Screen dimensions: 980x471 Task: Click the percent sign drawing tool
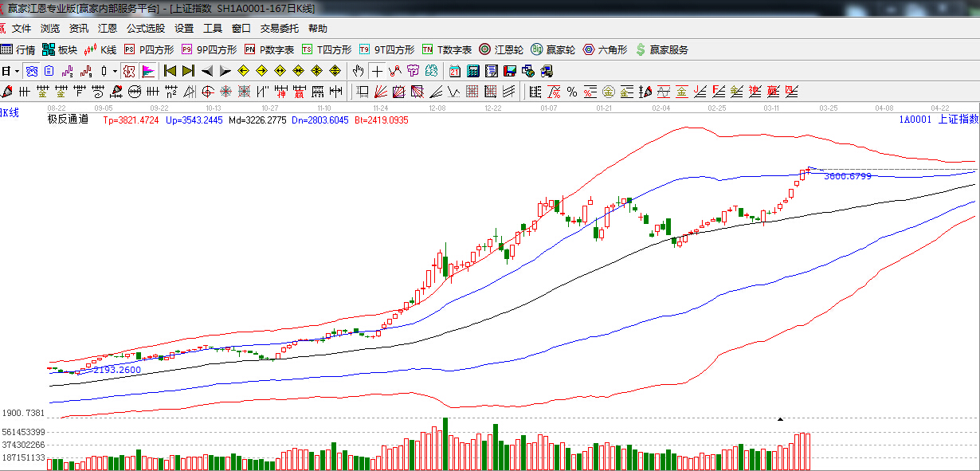pyautogui.click(x=571, y=92)
